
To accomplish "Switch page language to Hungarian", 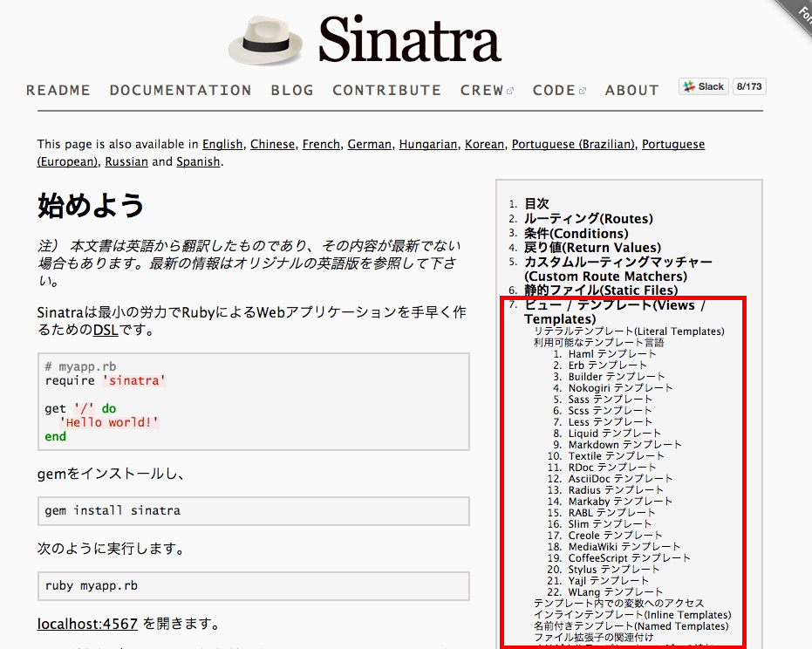I will 428,144.
